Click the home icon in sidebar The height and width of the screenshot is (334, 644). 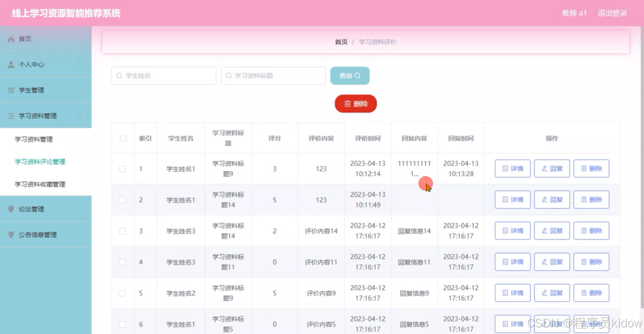[x=11, y=39]
